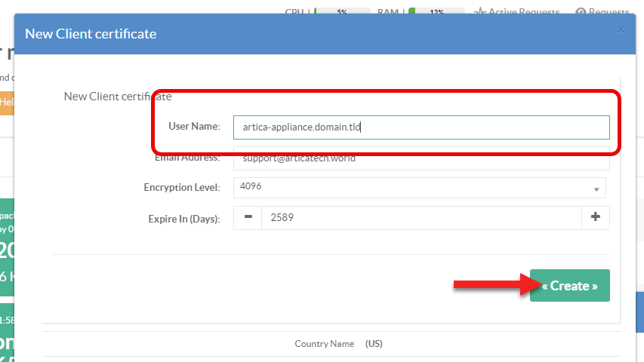The width and height of the screenshot is (644, 362).
Task: Focus the User Name input field
Action: coord(421,127)
